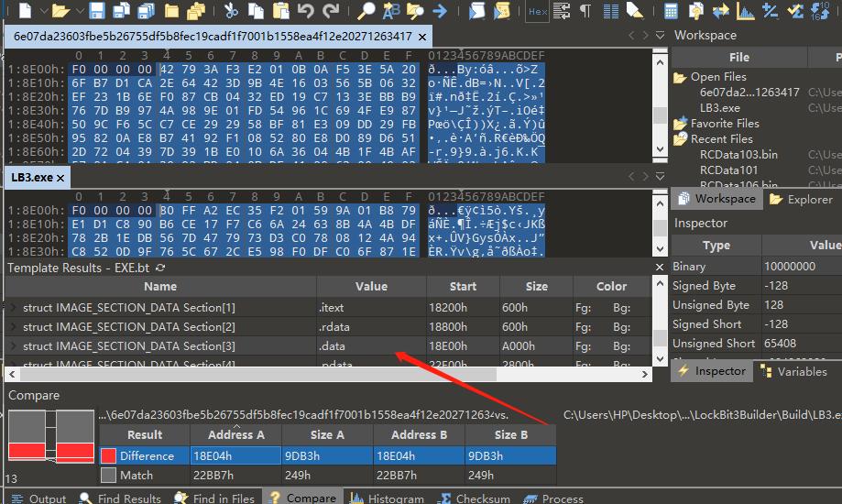Save the current file with the floppy icon
The width and height of the screenshot is (842, 504).
click(x=96, y=10)
